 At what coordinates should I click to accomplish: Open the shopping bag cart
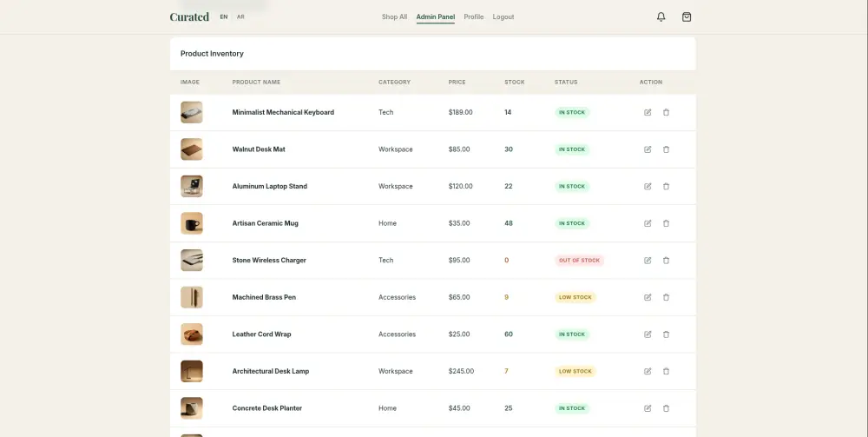pyautogui.click(x=687, y=17)
